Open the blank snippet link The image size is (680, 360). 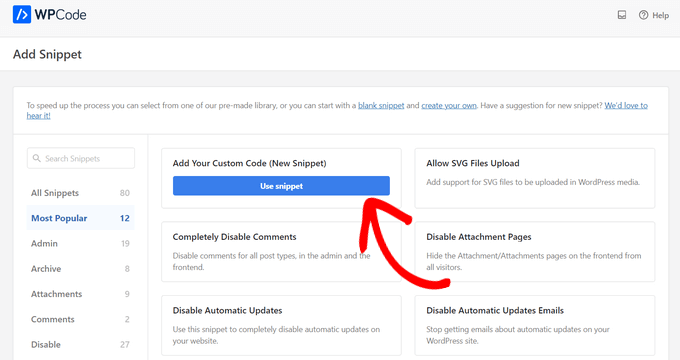[381, 105]
